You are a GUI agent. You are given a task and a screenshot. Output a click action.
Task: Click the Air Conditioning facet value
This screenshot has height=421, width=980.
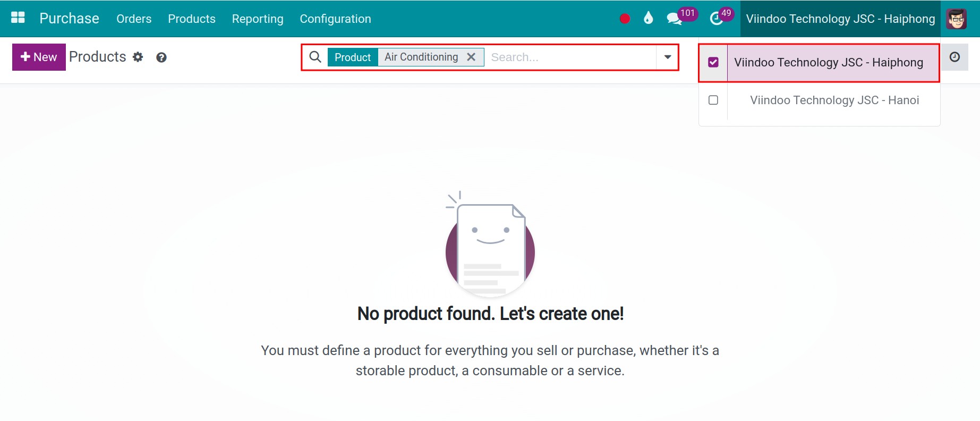click(x=421, y=57)
